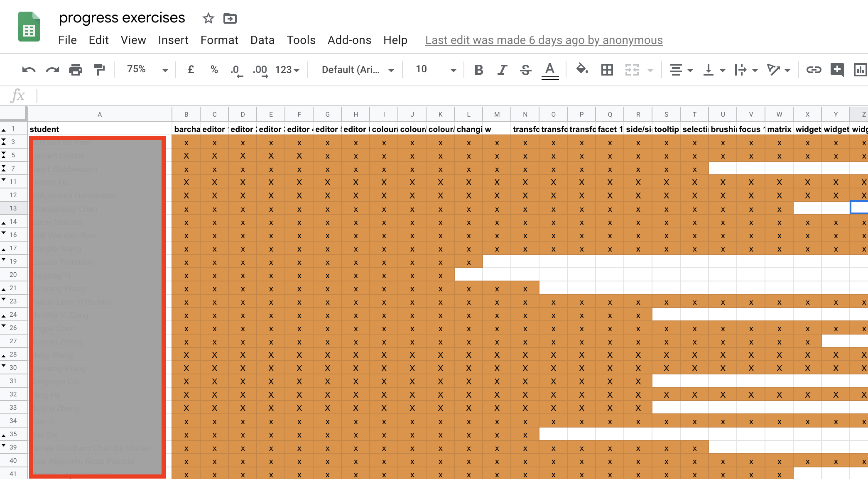Click into the formula bar

pyautogui.click(x=453, y=95)
